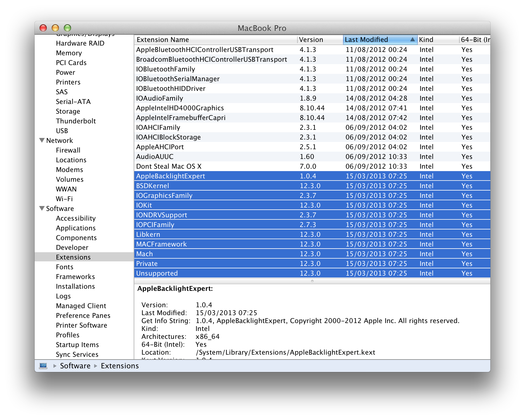The height and width of the screenshot is (420, 525).
Task: Sort by the Kind column header
Action: pos(438,40)
